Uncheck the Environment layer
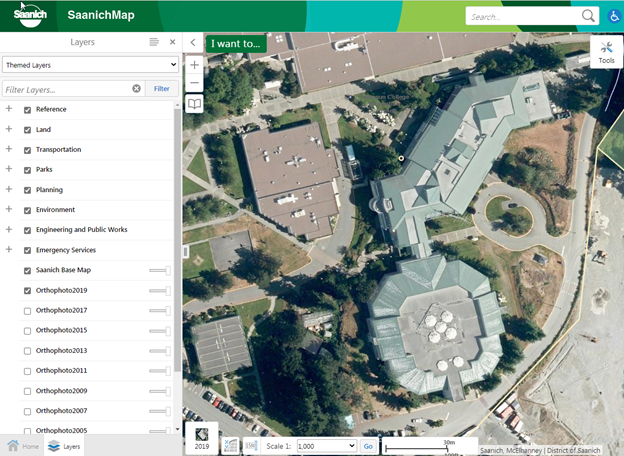The image size is (624, 456). point(27,210)
